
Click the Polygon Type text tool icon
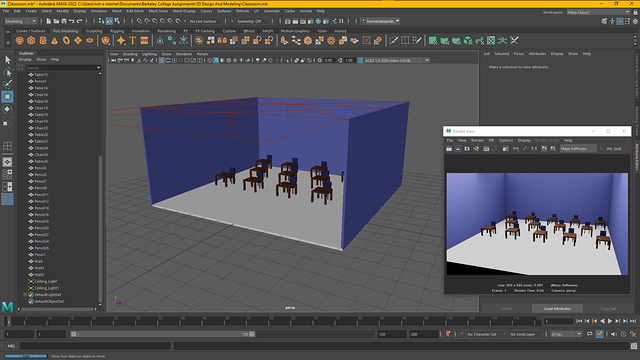point(132,40)
